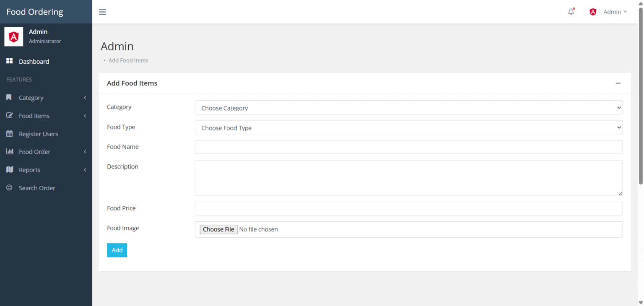
Task: Click the Add button to submit the form
Action: point(117,250)
